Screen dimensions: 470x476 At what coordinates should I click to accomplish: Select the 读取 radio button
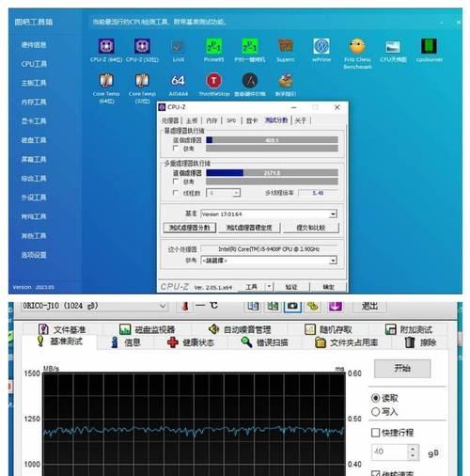click(x=375, y=398)
